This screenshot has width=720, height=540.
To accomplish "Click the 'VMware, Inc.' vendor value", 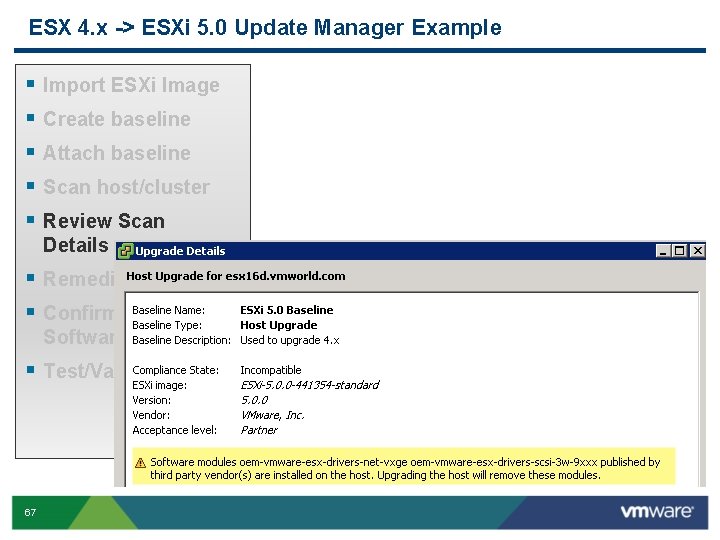I will pyautogui.click(x=272, y=415).
